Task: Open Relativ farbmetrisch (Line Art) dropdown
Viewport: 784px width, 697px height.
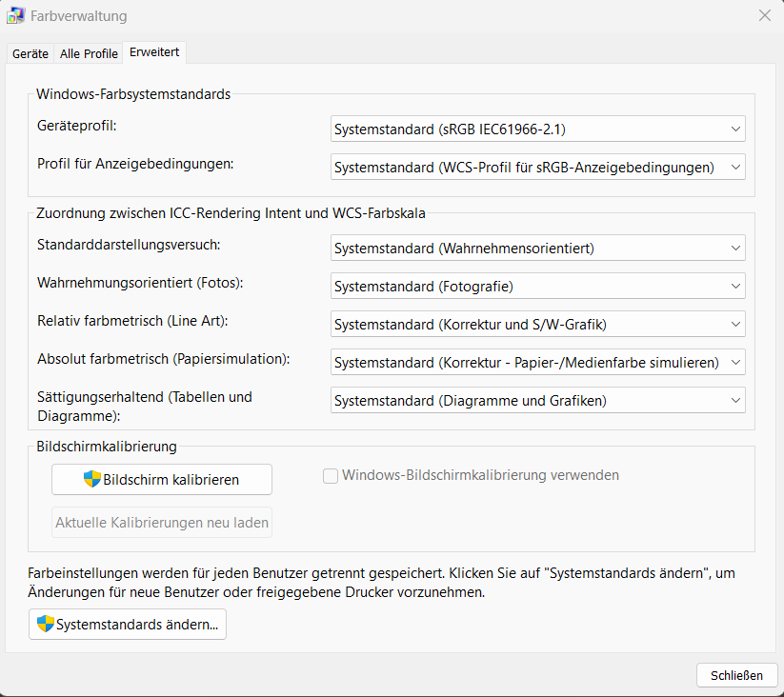Action: tap(537, 325)
